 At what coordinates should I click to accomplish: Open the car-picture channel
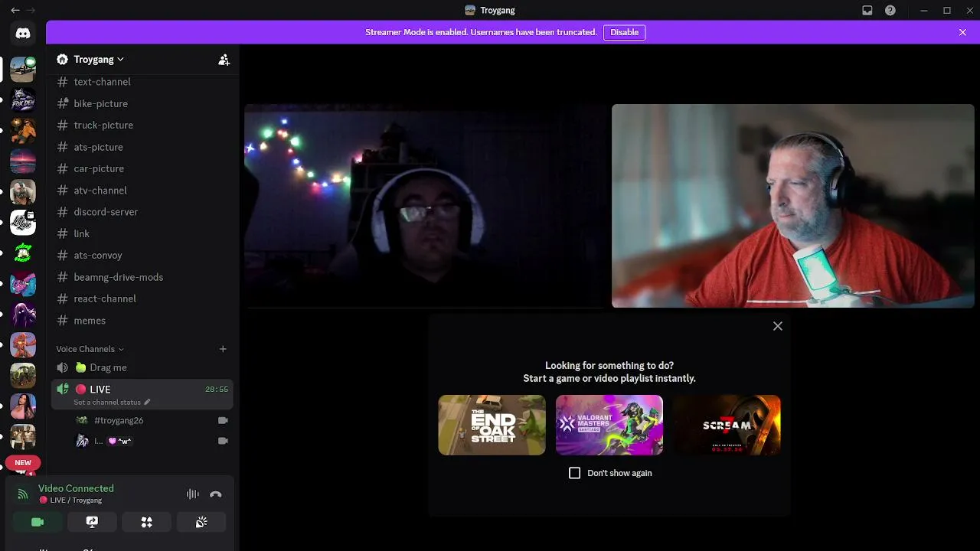click(x=142, y=168)
